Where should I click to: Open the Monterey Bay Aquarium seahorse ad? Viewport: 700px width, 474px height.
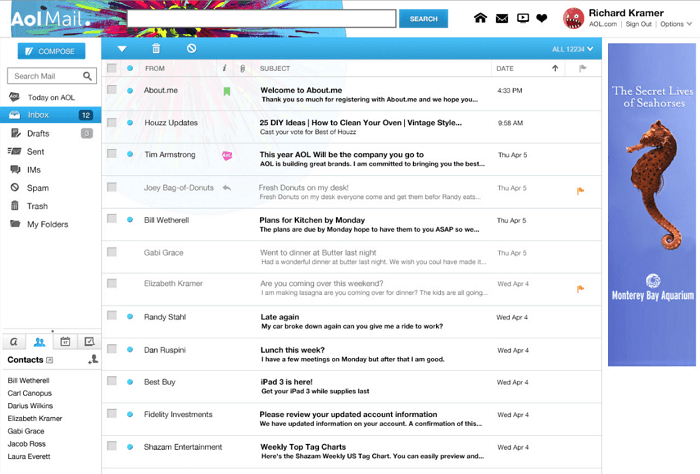pyautogui.click(x=651, y=205)
